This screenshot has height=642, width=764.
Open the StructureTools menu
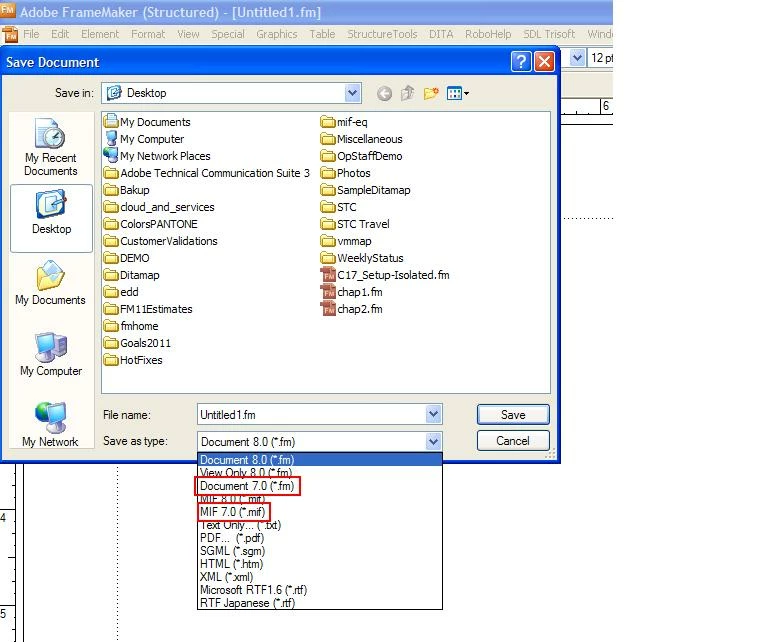(382, 34)
